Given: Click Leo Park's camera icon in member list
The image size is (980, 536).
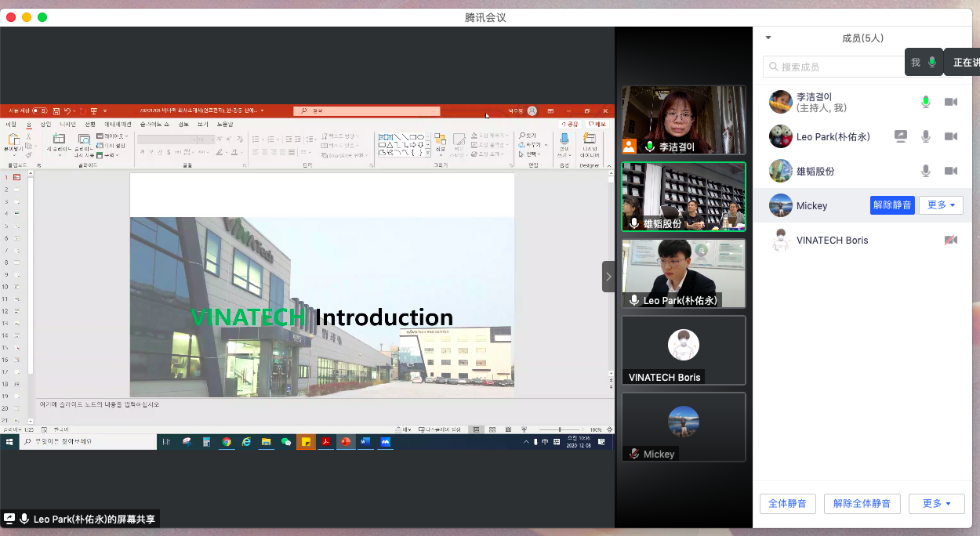Looking at the screenshot, I should point(951,136).
